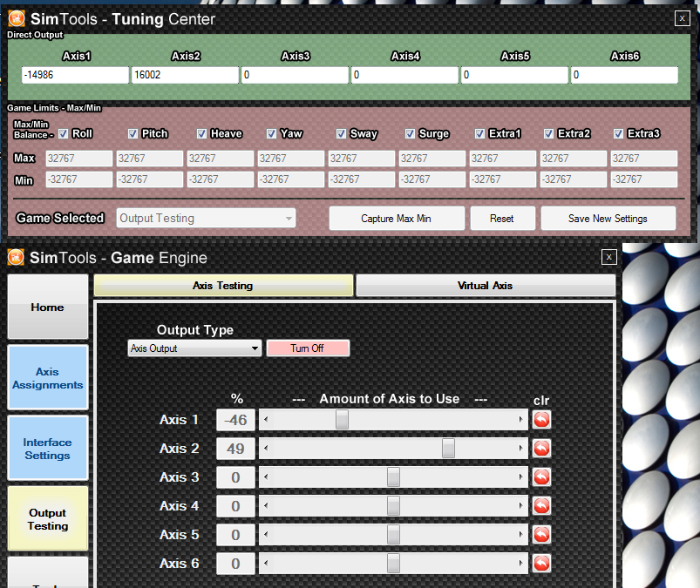
Task: Click Reset in Game Limits
Action: (502, 219)
